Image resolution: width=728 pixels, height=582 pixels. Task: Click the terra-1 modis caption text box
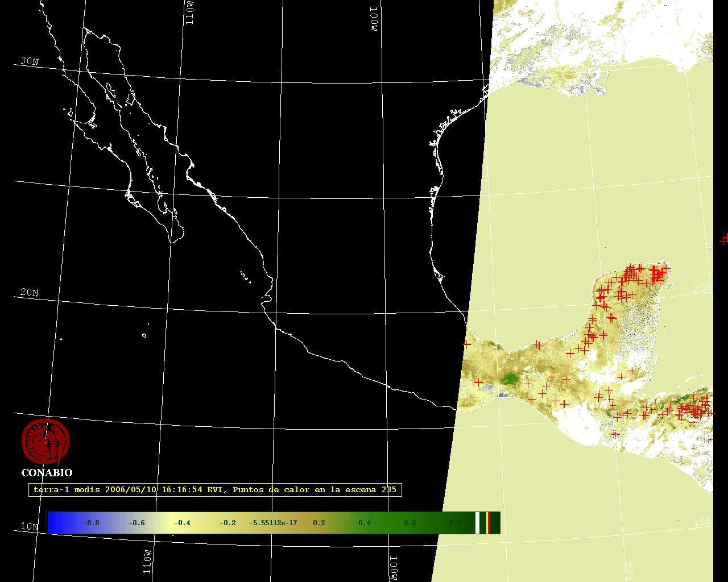pyautogui.click(x=215, y=490)
